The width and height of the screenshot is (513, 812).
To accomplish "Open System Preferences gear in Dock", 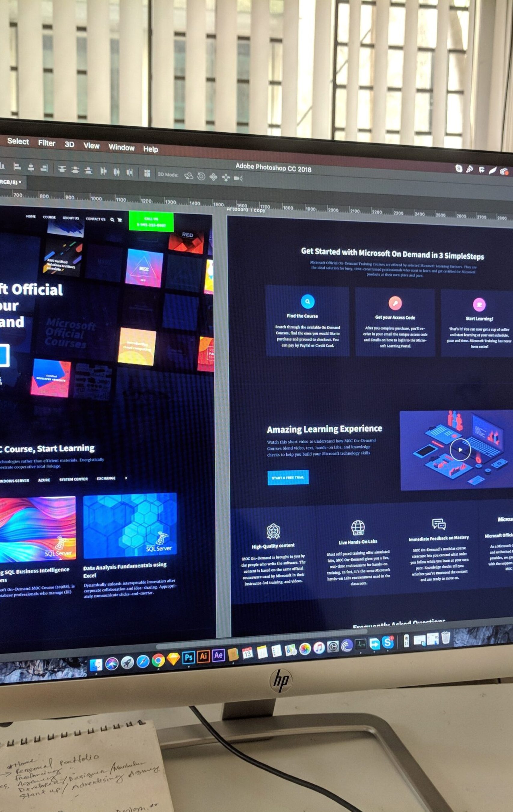I will coord(333,646).
